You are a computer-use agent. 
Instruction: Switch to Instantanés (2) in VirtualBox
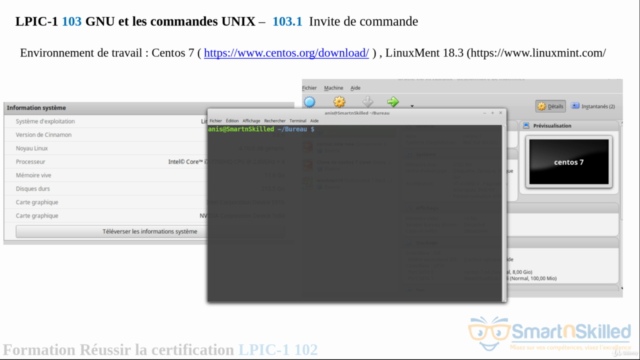pyautogui.click(x=593, y=106)
